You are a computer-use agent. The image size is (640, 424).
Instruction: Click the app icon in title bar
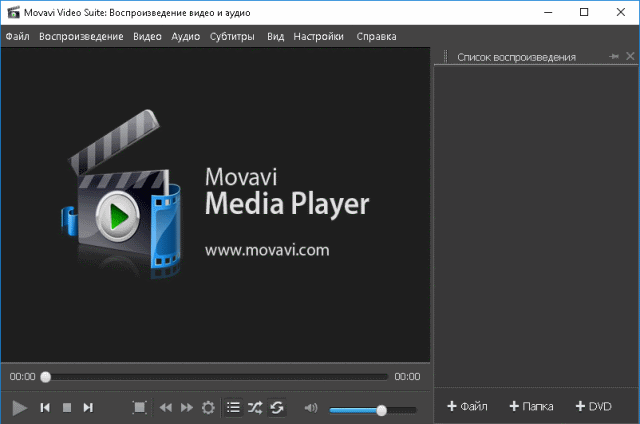pos(13,12)
